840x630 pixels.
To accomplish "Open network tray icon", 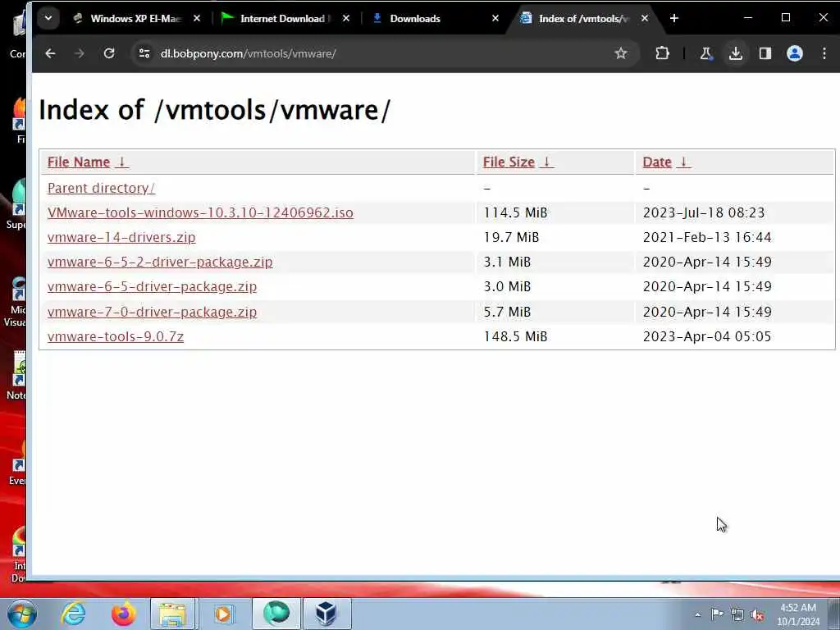I will click(737, 615).
